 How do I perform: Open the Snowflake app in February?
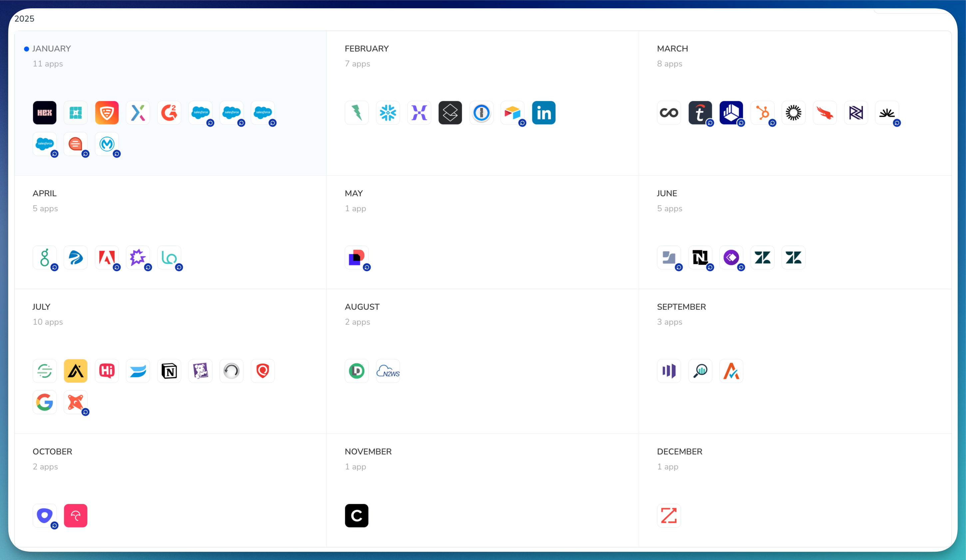(388, 112)
